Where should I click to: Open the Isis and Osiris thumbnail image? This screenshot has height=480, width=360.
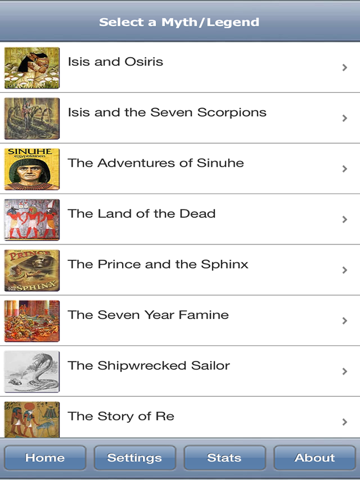pyautogui.click(x=32, y=68)
